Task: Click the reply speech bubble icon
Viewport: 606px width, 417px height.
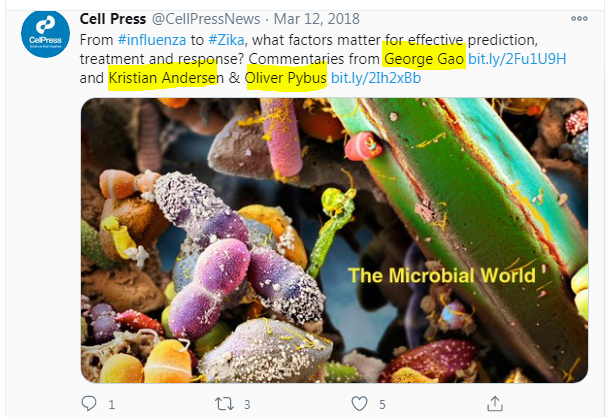Action: tap(89, 403)
